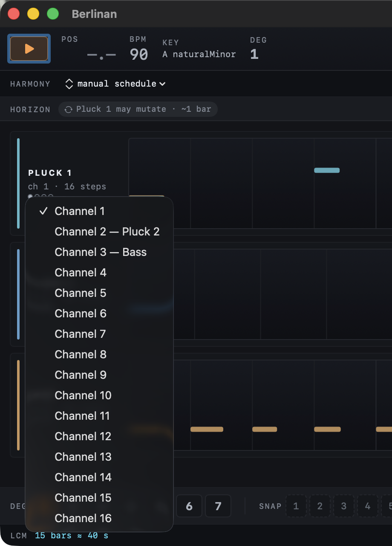Viewport: 392px width, 546px height.
Task: Click the DEG value 1 in the header
Action: tap(254, 54)
